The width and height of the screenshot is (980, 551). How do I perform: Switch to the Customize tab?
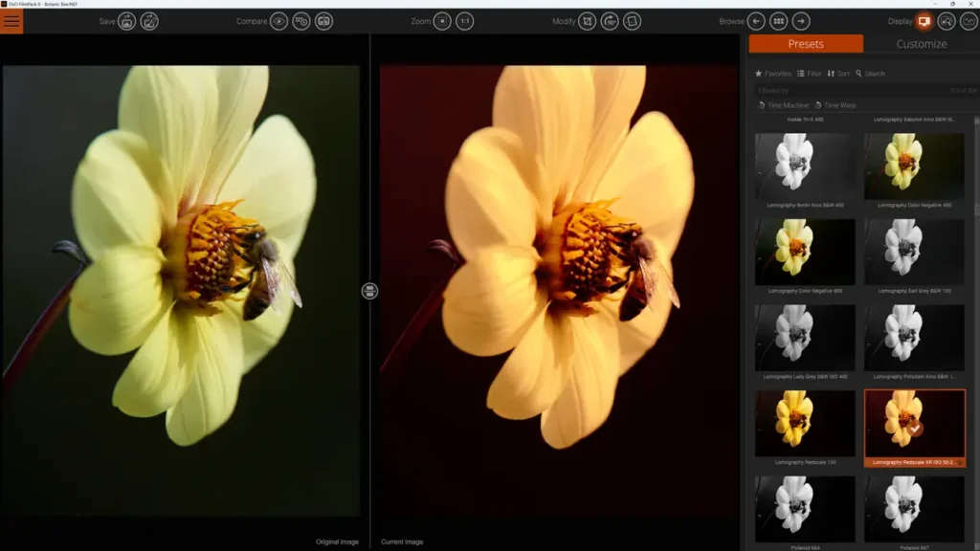(x=922, y=43)
